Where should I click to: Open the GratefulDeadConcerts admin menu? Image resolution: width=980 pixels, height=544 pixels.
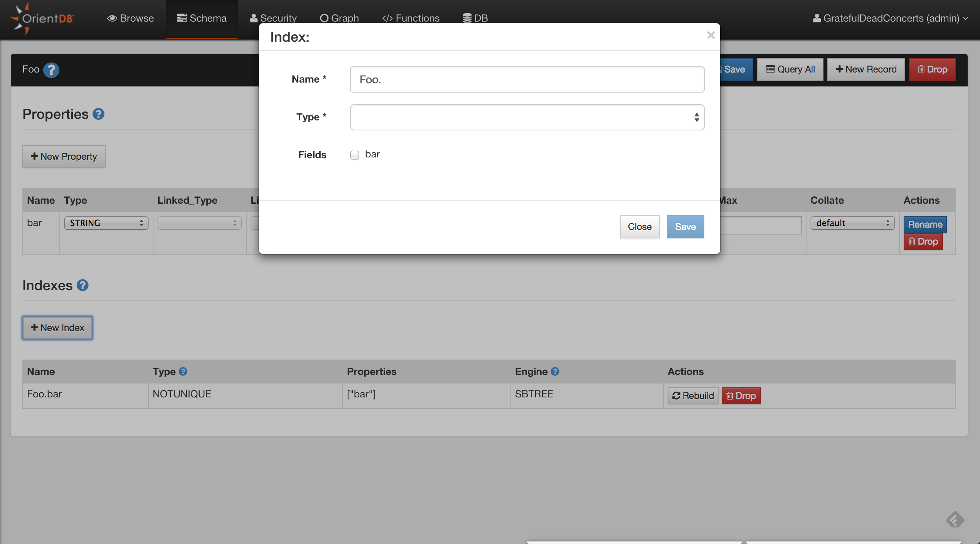pyautogui.click(x=891, y=18)
